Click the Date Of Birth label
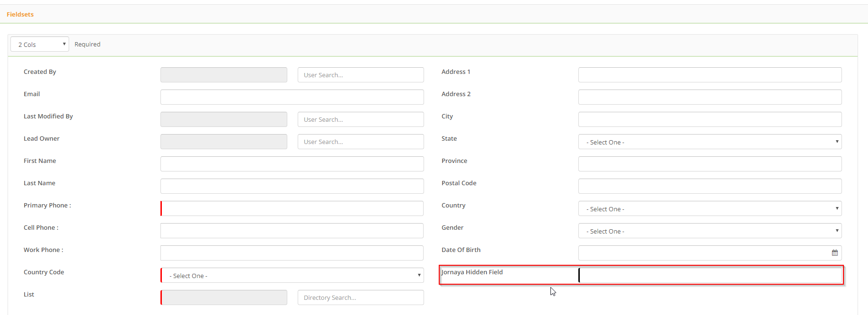Image resolution: width=868 pixels, height=315 pixels. click(x=461, y=250)
